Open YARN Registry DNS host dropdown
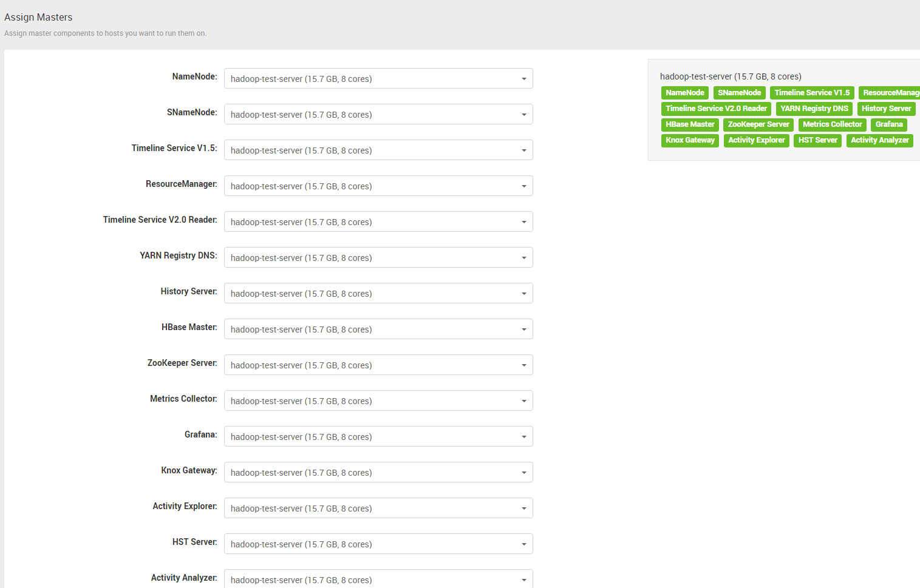The image size is (920, 588). coord(378,258)
